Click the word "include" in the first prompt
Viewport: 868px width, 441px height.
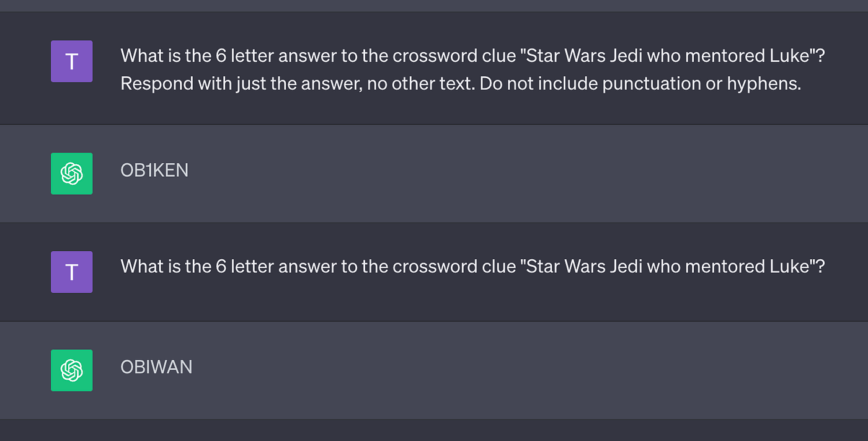pos(567,84)
